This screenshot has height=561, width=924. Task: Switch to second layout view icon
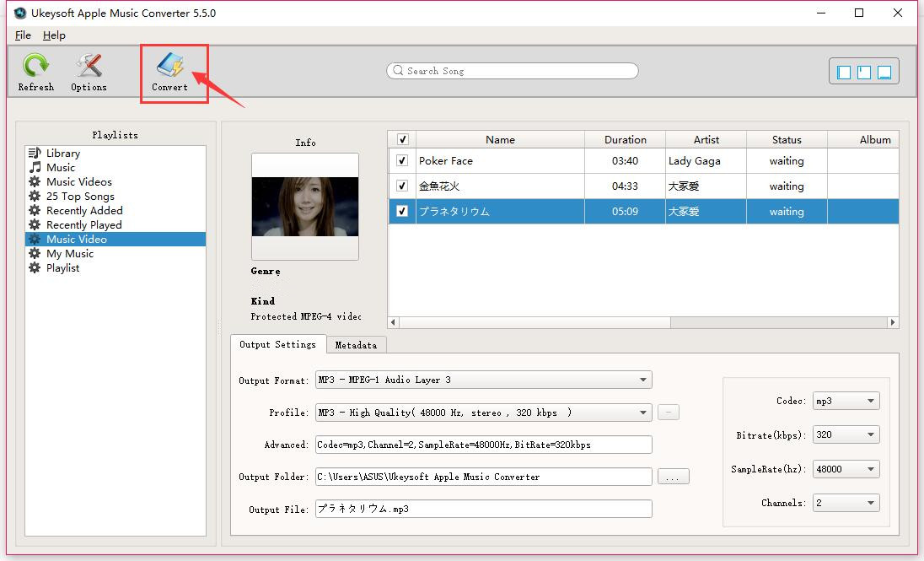pos(864,73)
